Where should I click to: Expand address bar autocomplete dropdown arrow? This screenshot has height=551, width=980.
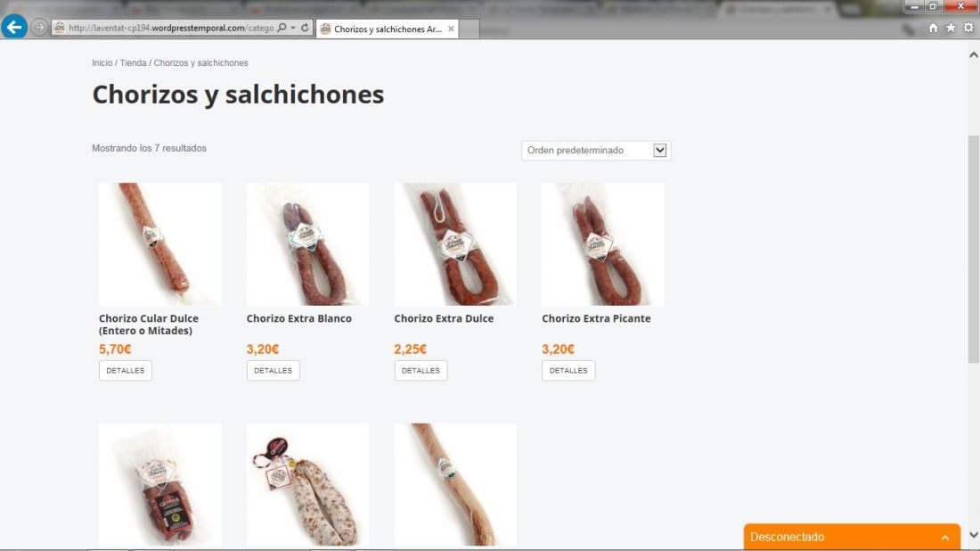pos(293,28)
